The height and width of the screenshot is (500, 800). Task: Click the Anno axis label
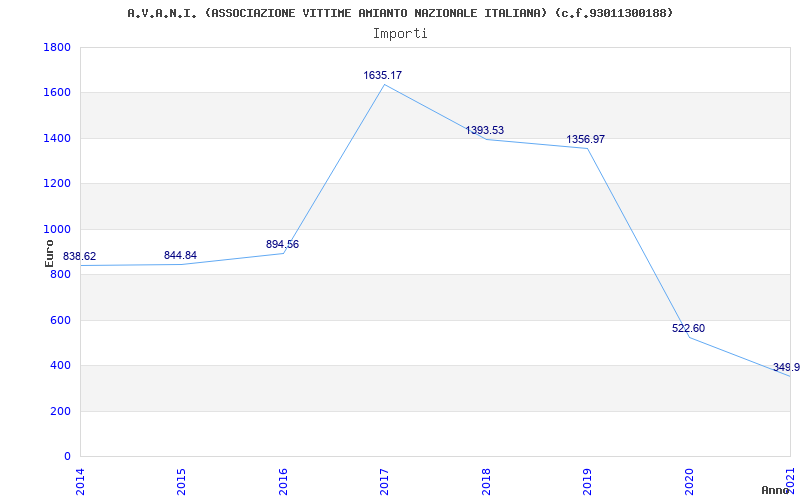pyautogui.click(x=775, y=490)
